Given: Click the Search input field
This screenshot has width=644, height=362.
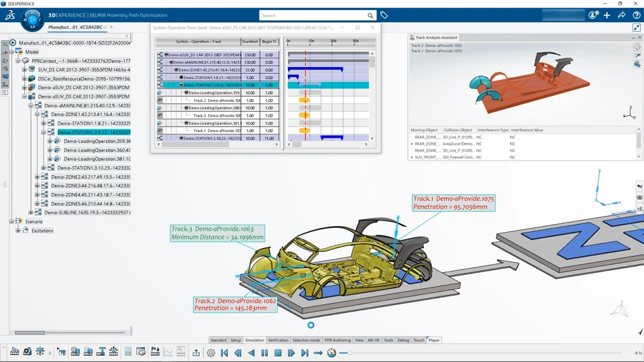Looking at the screenshot, I should (313, 15).
